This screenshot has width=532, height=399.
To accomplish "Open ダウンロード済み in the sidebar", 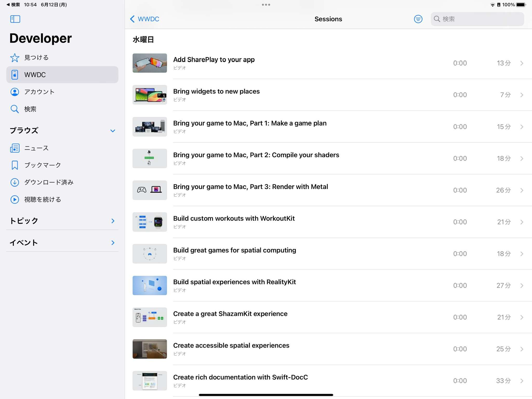I will tap(62, 182).
